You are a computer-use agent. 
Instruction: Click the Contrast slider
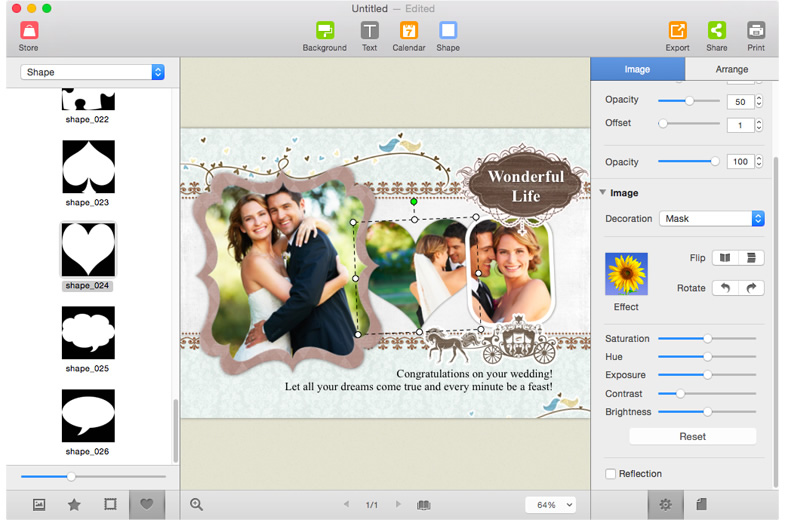(707, 394)
